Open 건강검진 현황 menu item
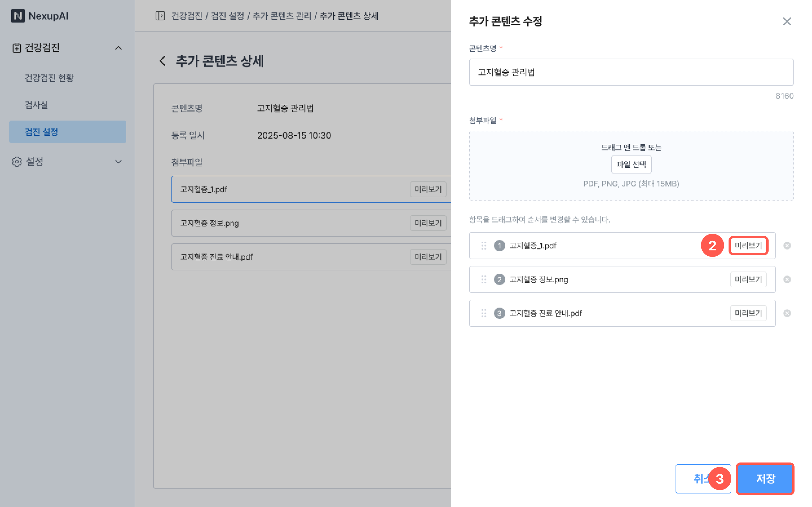Viewport: 812px width, 507px height. [49, 78]
